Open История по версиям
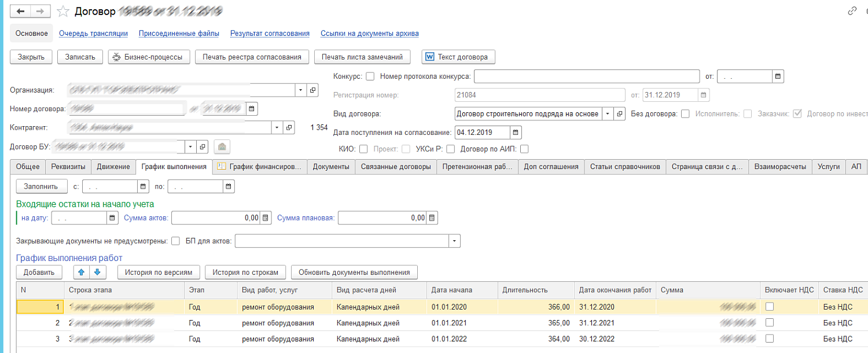 pyautogui.click(x=159, y=272)
